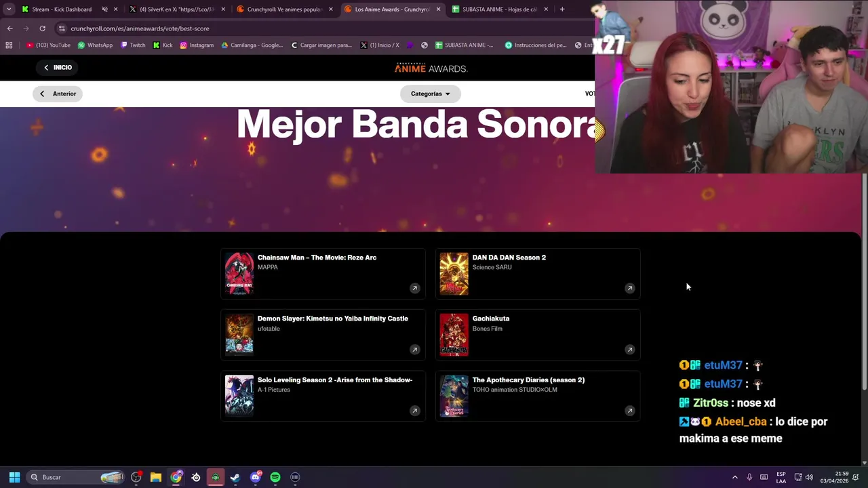This screenshot has width=868, height=488.
Task: Open the Windows Start menu
Action: click(14, 477)
